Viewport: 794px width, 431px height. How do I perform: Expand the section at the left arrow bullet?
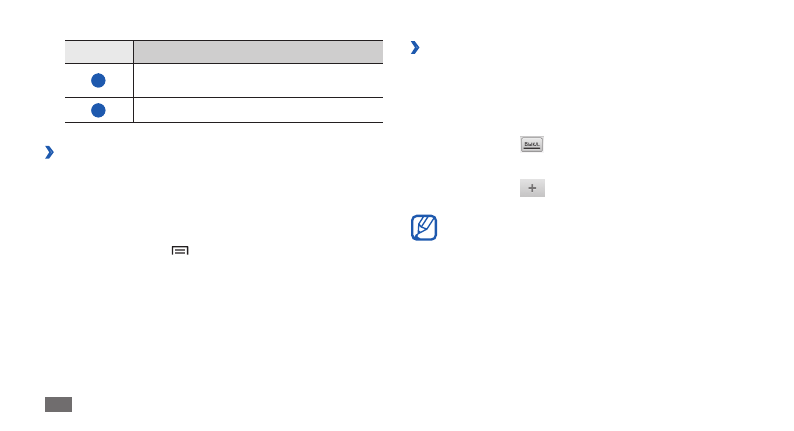48,153
